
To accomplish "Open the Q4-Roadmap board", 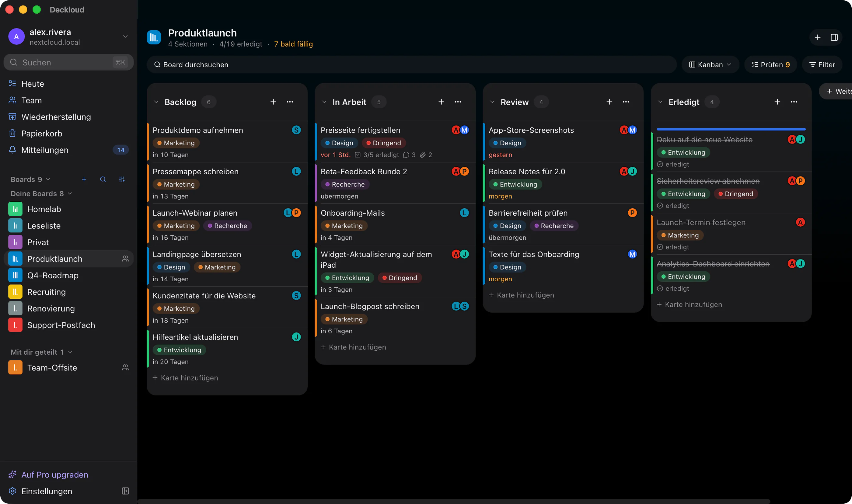I will [x=69, y=276].
